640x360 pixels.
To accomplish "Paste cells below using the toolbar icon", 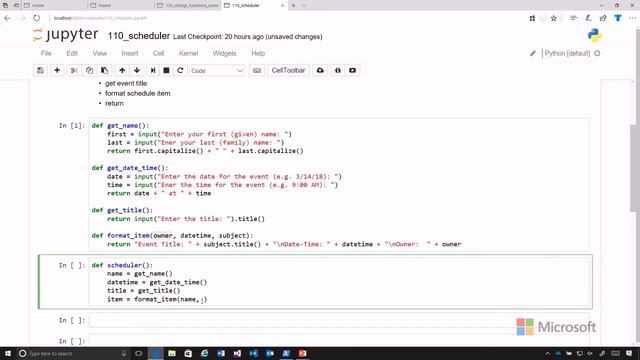I will [104, 71].
